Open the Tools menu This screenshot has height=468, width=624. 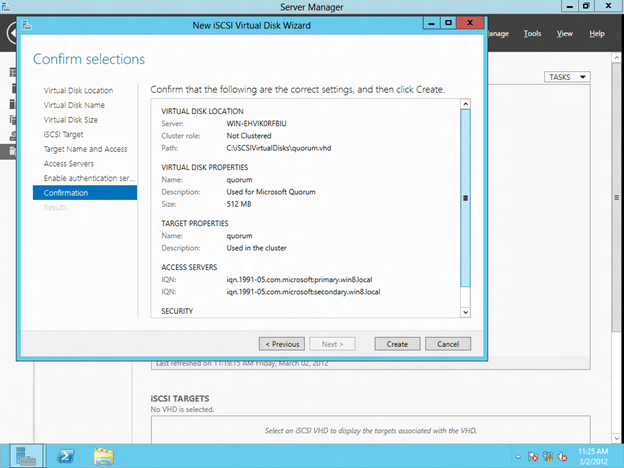point(532,34)
